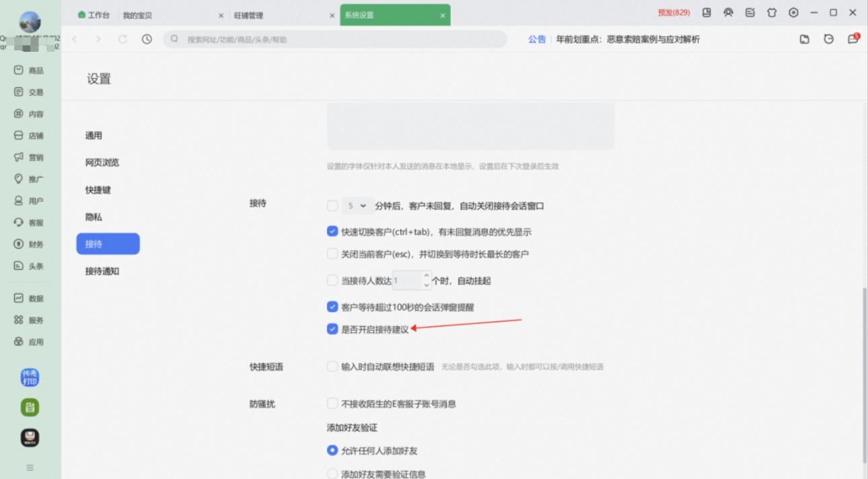Open the note edit icon in title bar
Image resolution: width=868 pixels, height=479 pixels.
pos(750,13)
